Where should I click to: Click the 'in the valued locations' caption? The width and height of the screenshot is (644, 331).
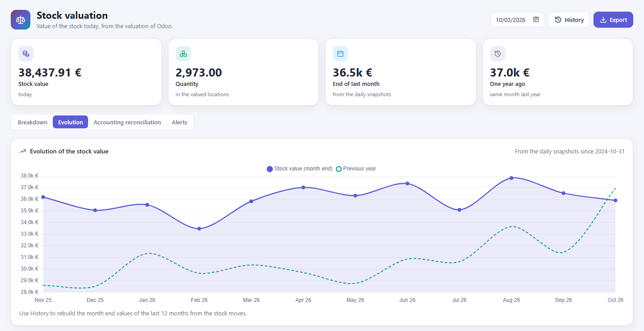point(202,94)
